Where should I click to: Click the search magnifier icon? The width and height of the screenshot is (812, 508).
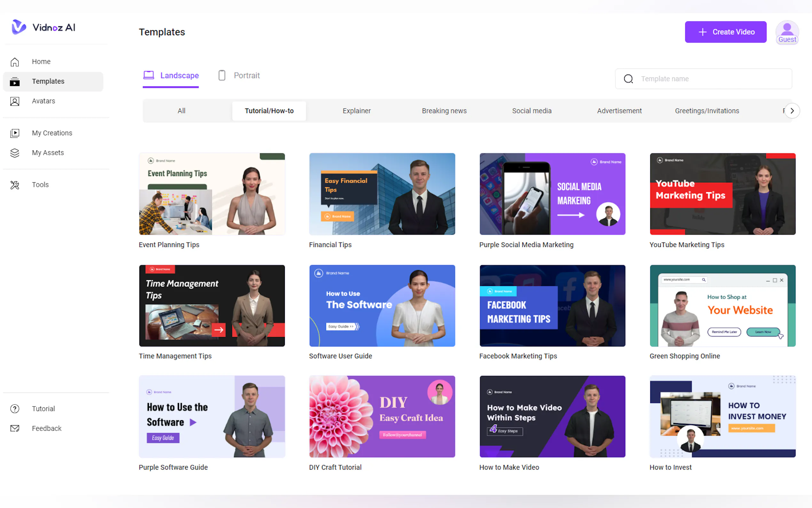pos(628,79)
